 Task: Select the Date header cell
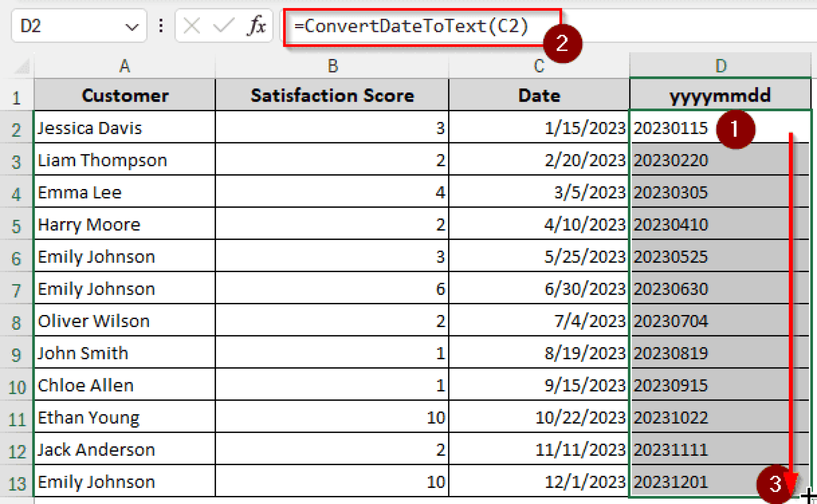[x=539, y=95]
